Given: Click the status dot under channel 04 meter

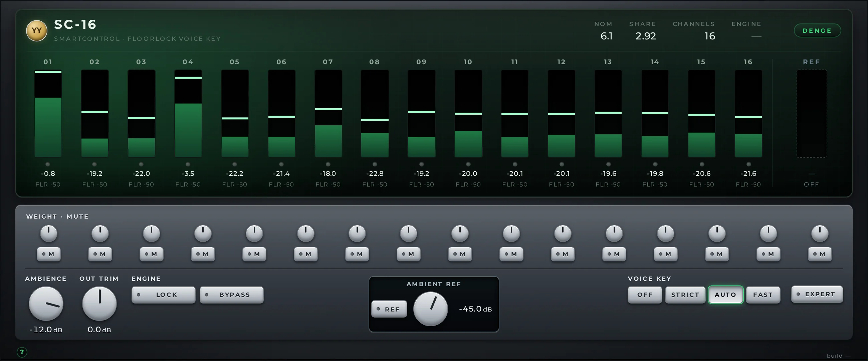Looking at the screenshot, I should (188, 164).
